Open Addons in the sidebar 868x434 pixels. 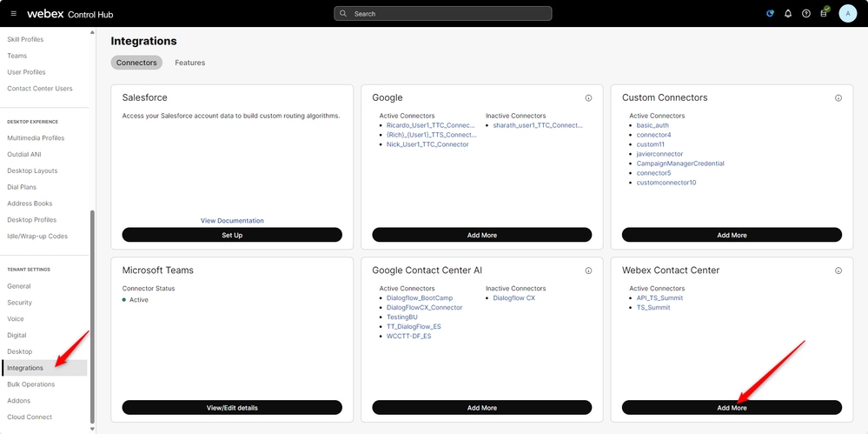coord(19,400)
